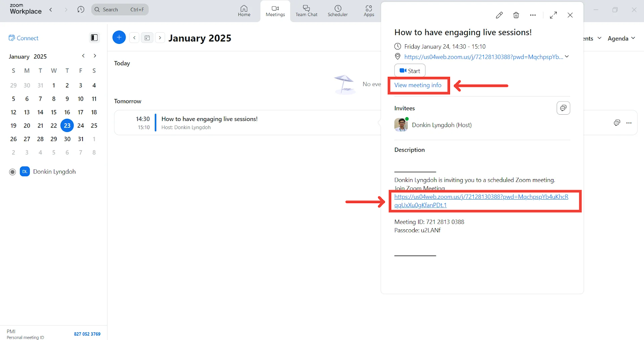Jump to today using the calendar icon

147,38
